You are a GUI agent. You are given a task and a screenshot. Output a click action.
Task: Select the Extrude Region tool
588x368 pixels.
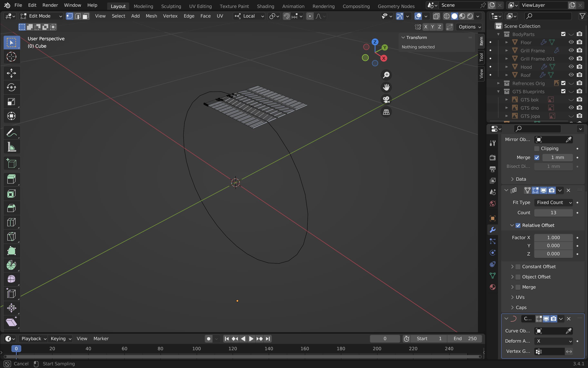pos(11,180)
